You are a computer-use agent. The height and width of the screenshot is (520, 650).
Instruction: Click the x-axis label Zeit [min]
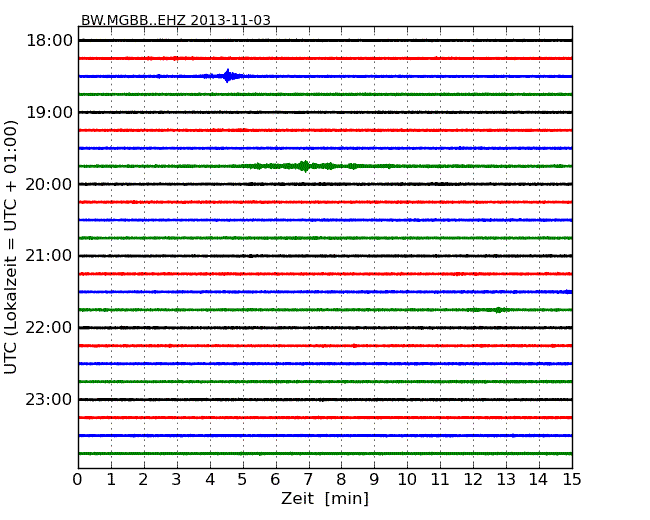pos(325,498)
